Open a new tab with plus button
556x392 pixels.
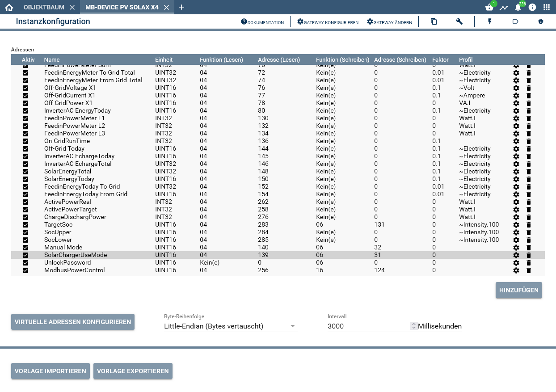(181, 8)
